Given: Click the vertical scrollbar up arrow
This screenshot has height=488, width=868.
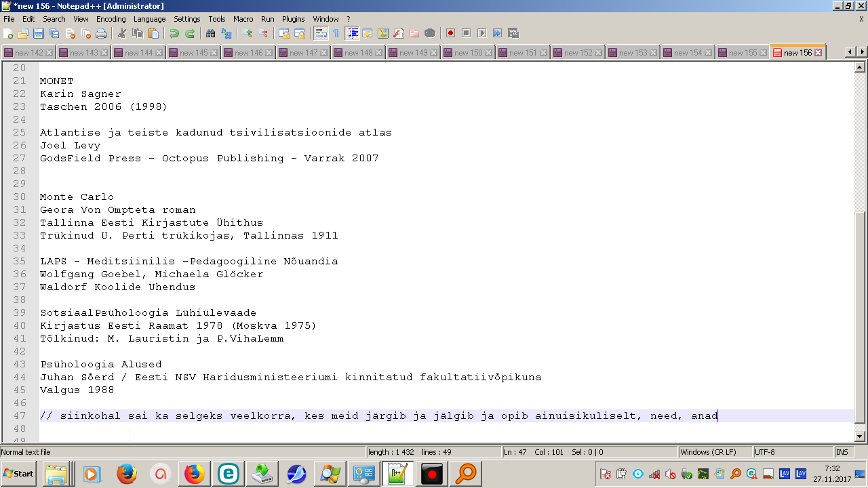Looking at the screenshot, I should point(860,67).
